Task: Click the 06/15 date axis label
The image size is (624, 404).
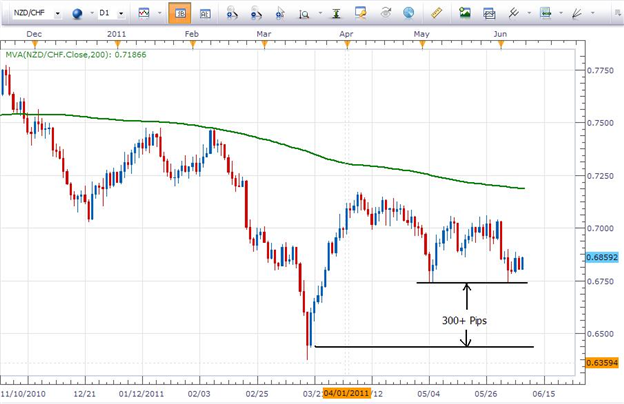Action: point(544,394)
